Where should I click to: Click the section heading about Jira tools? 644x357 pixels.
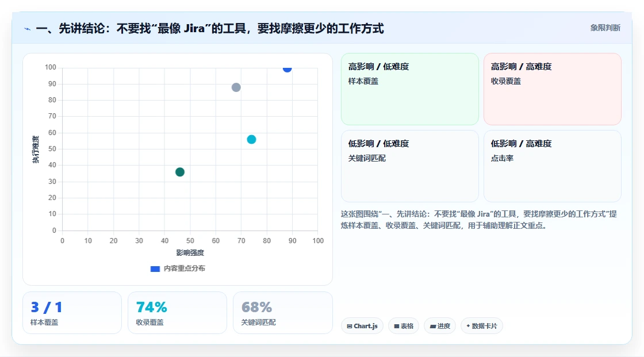coord(210,28)
